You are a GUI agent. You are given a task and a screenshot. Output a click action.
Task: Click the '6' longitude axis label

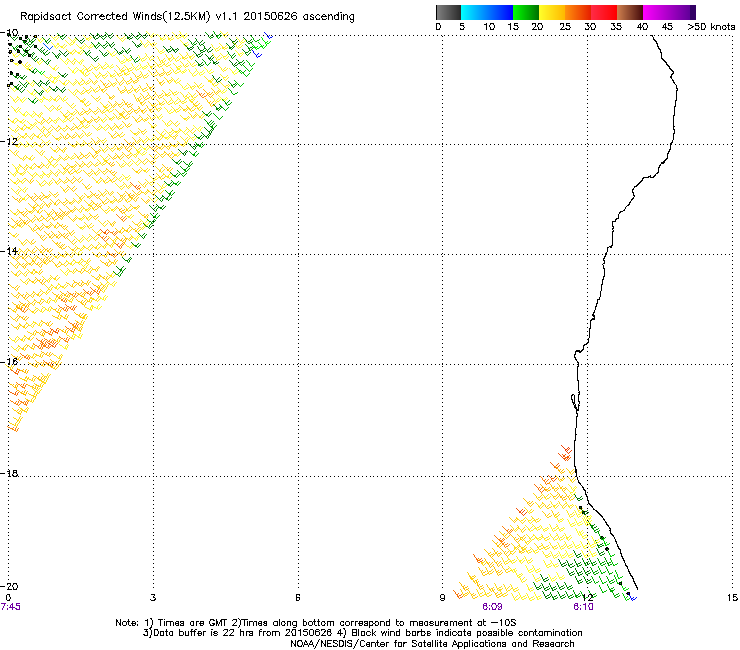click(x=298, y=598)
